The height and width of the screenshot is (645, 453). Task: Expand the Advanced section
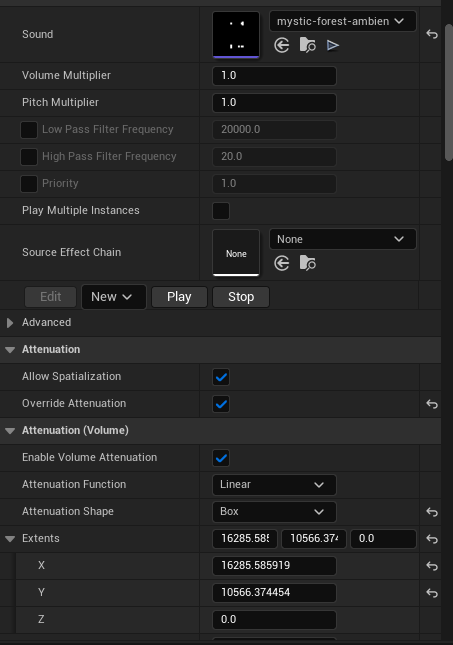click(10, 323)
